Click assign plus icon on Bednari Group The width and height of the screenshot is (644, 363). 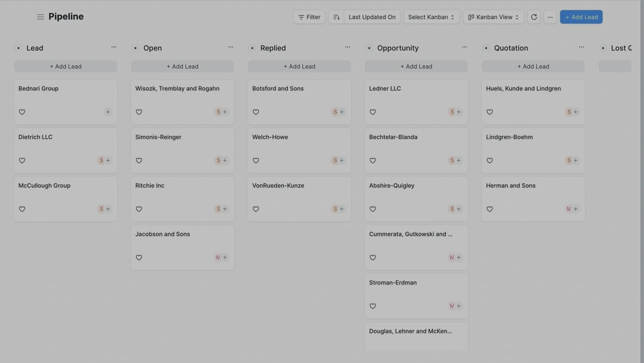[108, 112]
